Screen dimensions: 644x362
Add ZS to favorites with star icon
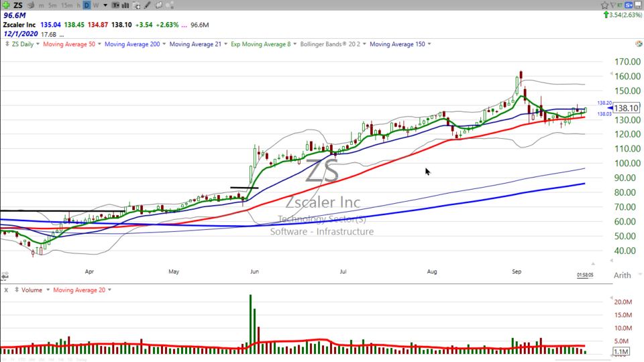click(604, 5)
